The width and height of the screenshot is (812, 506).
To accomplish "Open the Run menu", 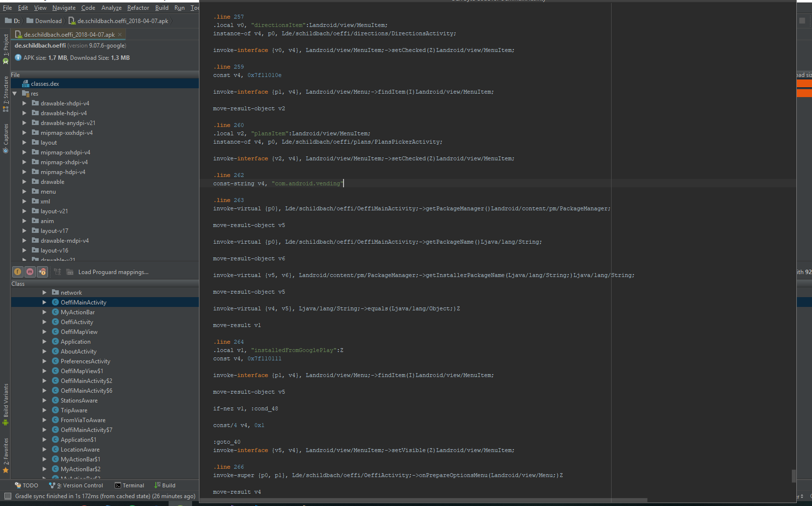I will pyautogui.click(x=179, y=8).
